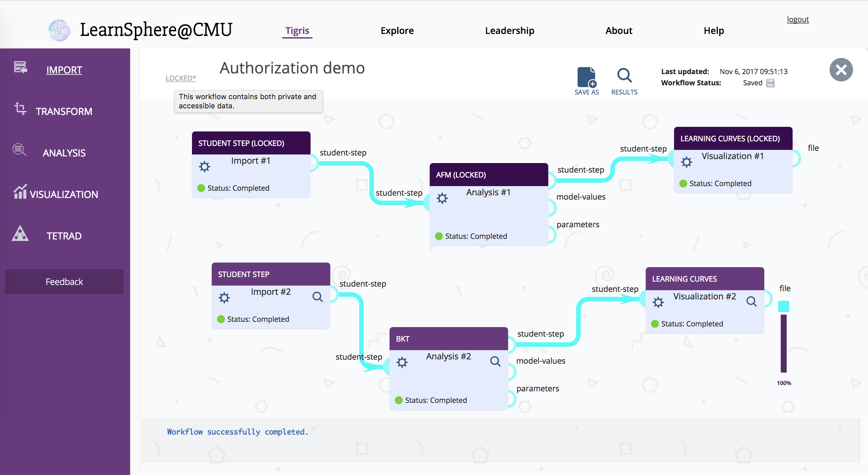Click the Results magnifier icon

pos(624,75)
